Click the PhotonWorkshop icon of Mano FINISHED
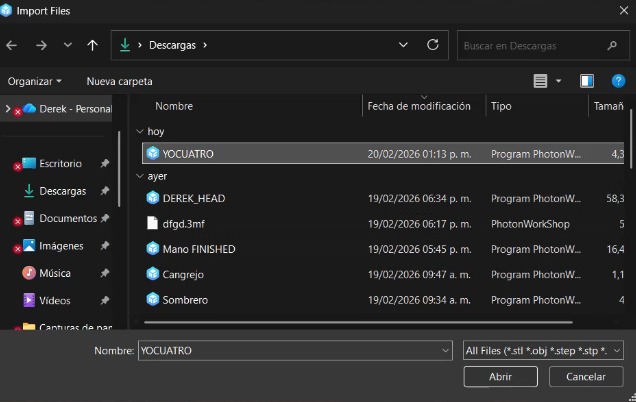Viewport: 636px width, 402px height. coord(153,249)
